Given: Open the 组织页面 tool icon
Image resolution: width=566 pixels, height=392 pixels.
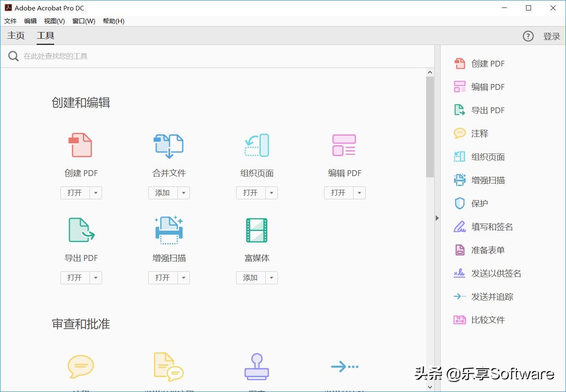Looking at the screenshot, I should coord(257,145).
